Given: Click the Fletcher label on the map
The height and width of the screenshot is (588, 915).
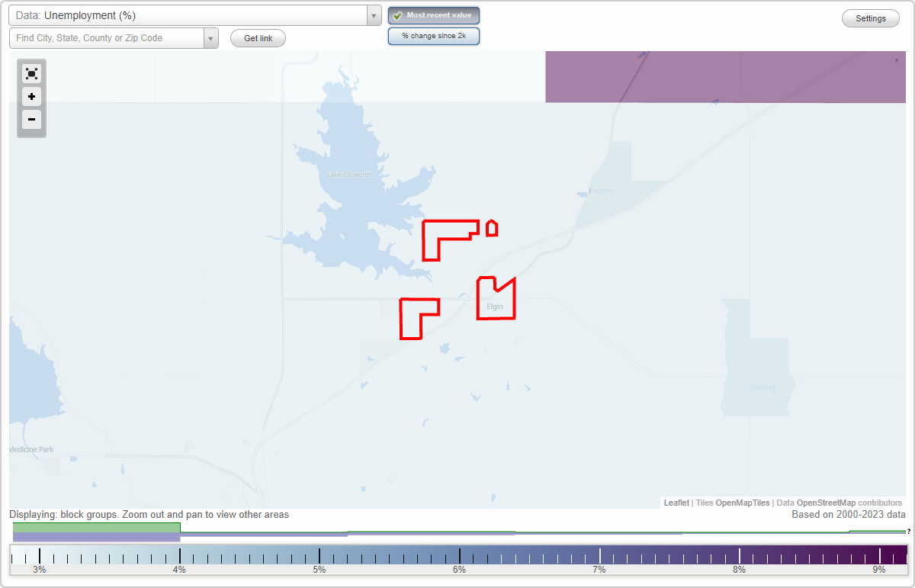Looking at the screenshot, I should (602, 191).
